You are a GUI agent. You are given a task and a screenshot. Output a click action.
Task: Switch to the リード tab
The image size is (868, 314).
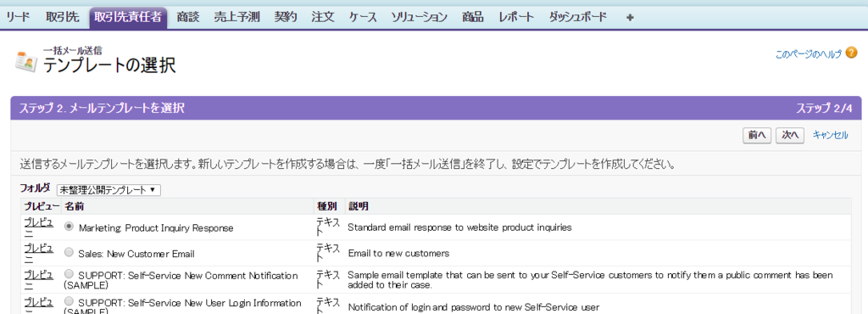18,17
